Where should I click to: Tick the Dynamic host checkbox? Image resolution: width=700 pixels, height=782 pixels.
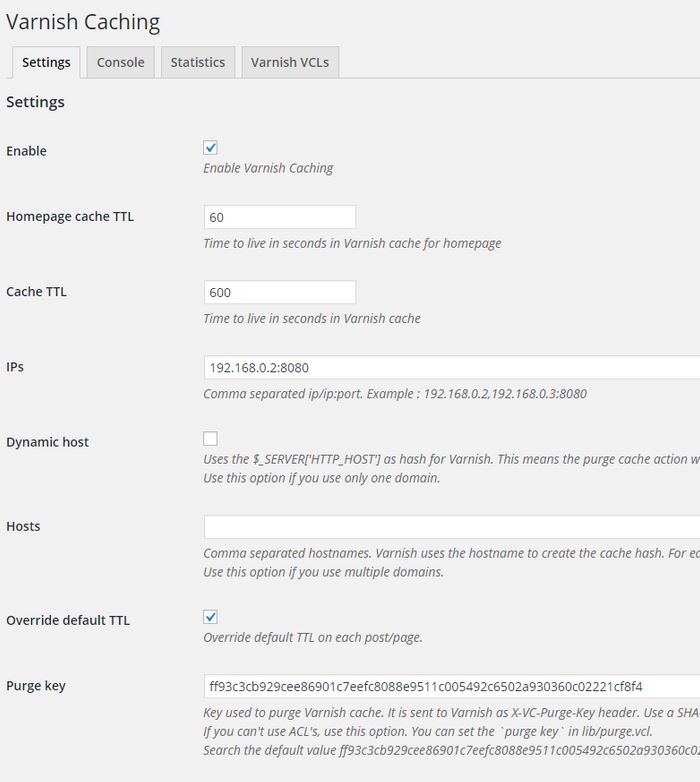[x=210, y=438]
